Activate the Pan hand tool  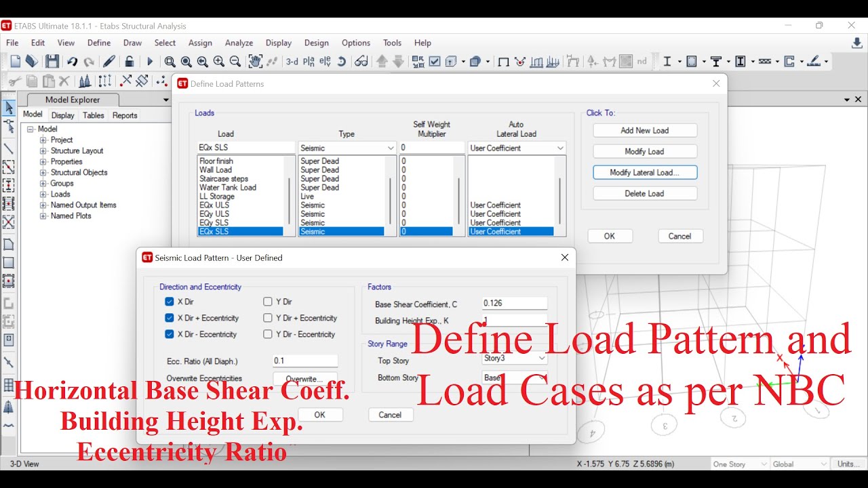[x=255, y=61]
